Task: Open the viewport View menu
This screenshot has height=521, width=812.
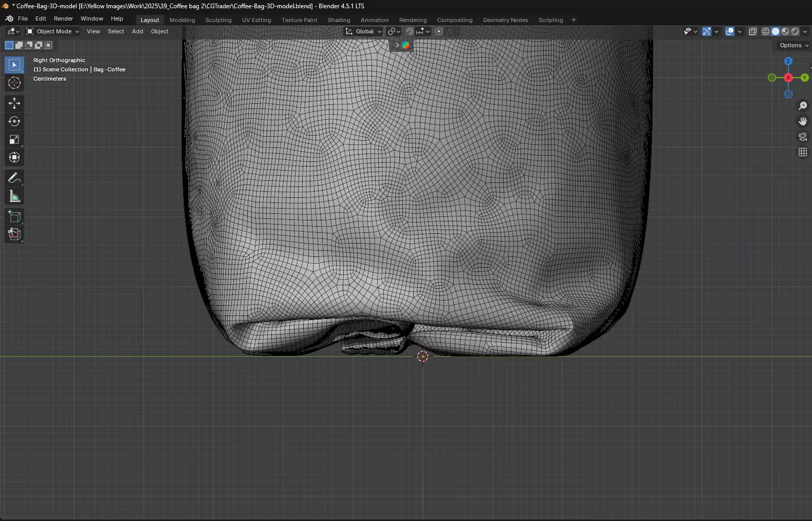Action: tap(93, 31)
